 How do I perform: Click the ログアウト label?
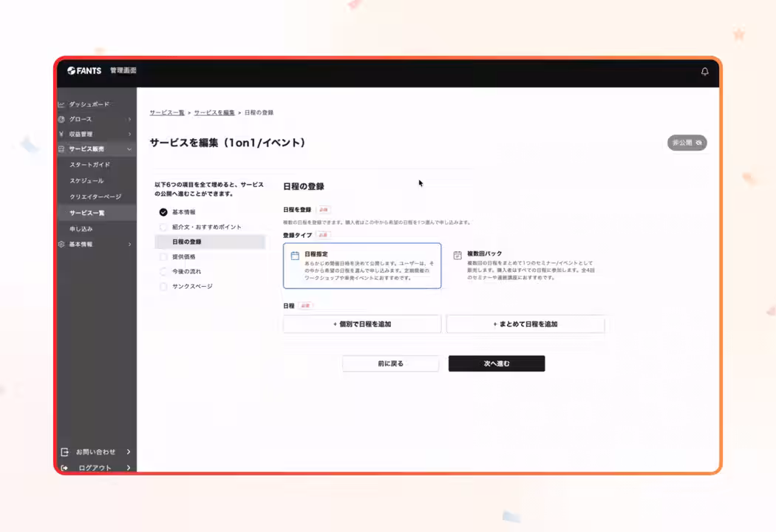(x=95, y=468)
